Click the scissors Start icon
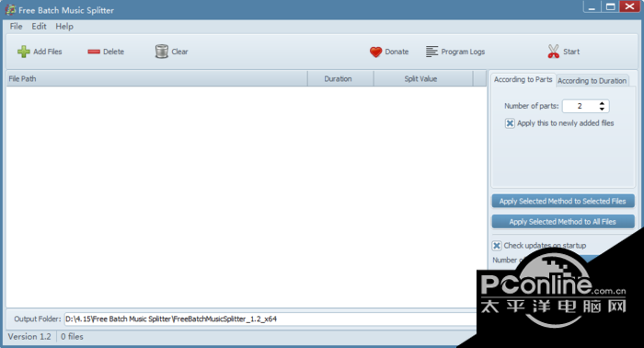Screen dimensions: 644x348 [x=553, y=52]
